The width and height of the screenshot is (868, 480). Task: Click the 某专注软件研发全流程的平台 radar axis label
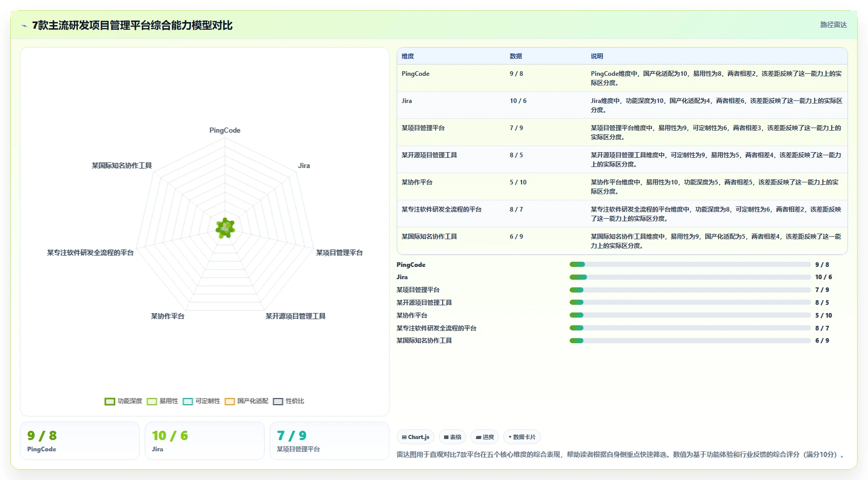click(90, 253)
